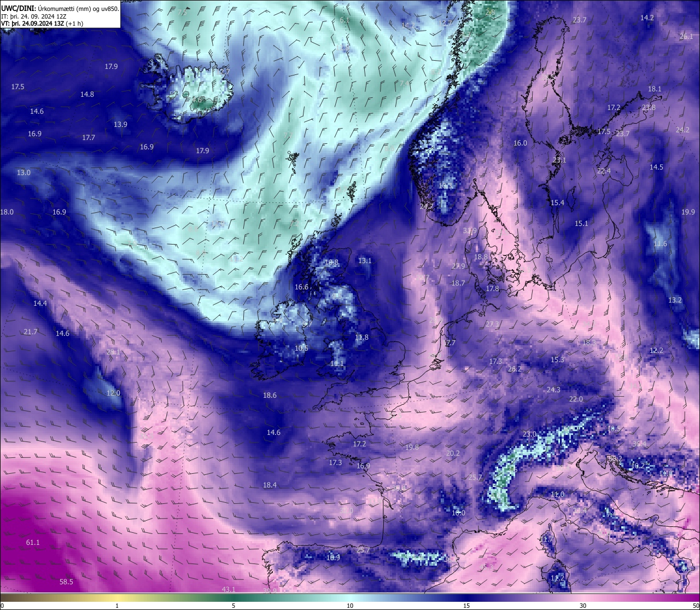Click the 17.8 value over Denmark
This screenshot has width=700, height=610.
point(492,288)
